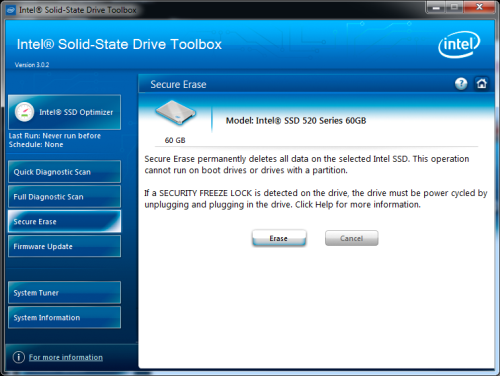This screenshot has height=376, width=500.
Task: Click the Secure Erase panel heading
Action: [178, 84]
